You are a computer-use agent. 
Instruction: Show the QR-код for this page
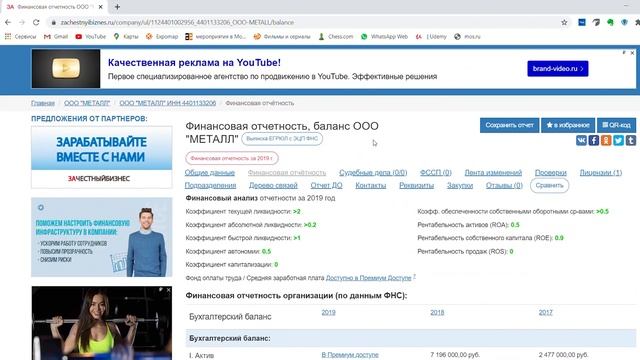[616, 125]
